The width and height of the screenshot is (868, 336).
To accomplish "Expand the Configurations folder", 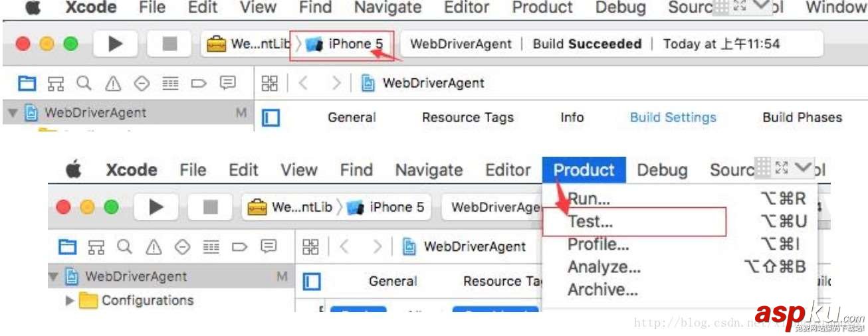I will [x=70, y=301].
